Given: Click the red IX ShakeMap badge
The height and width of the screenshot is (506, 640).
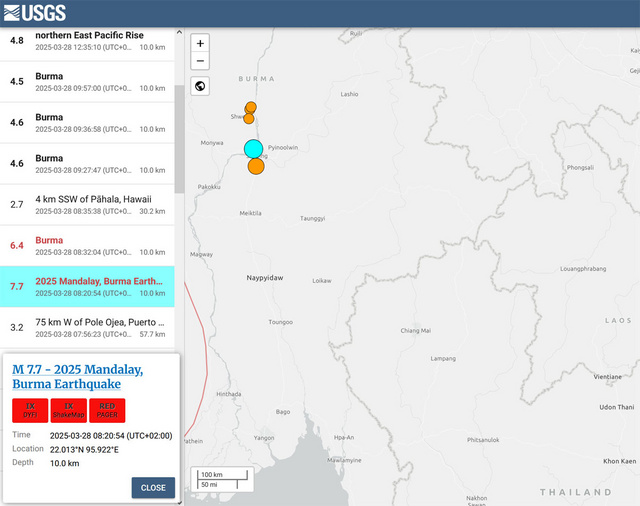Looking at the screenshot, I should coord(69,410).
